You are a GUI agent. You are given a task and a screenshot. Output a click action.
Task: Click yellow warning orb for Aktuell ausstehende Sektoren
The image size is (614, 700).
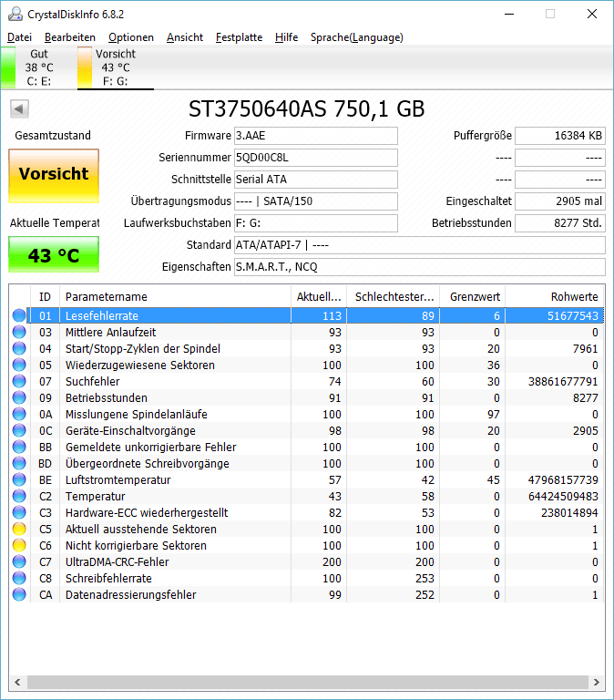tap(19, 529)
